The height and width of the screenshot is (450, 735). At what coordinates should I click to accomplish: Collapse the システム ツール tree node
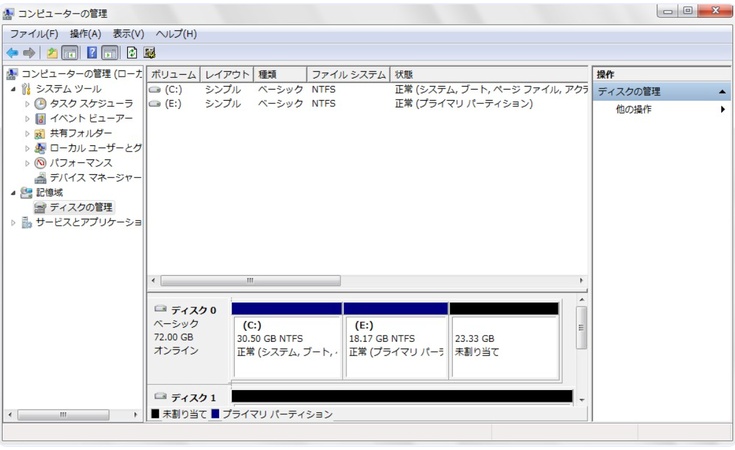13,89
